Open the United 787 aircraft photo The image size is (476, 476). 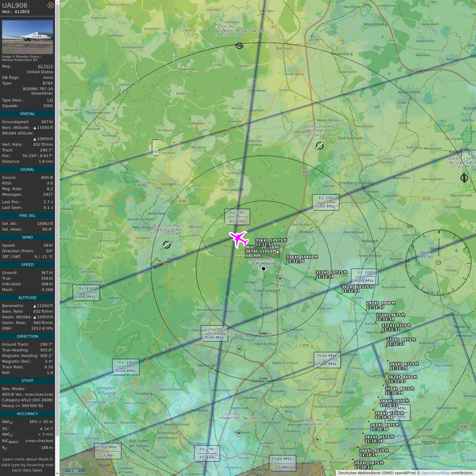[27, 37]
